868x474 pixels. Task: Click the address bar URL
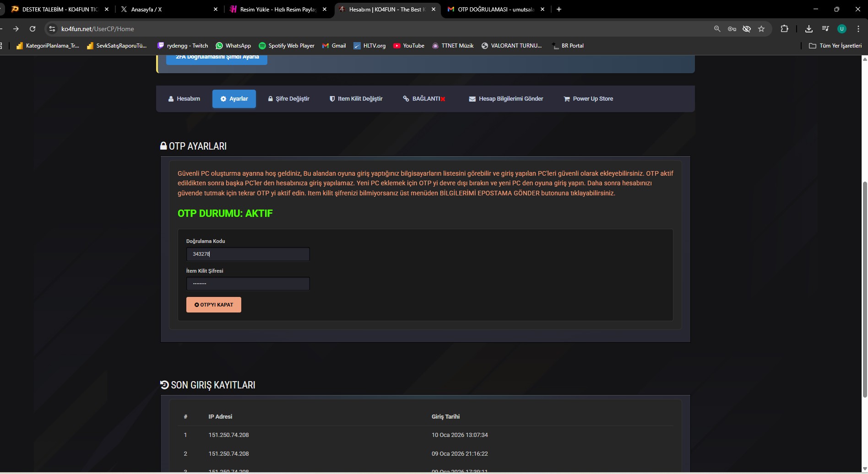pos(98,29)
